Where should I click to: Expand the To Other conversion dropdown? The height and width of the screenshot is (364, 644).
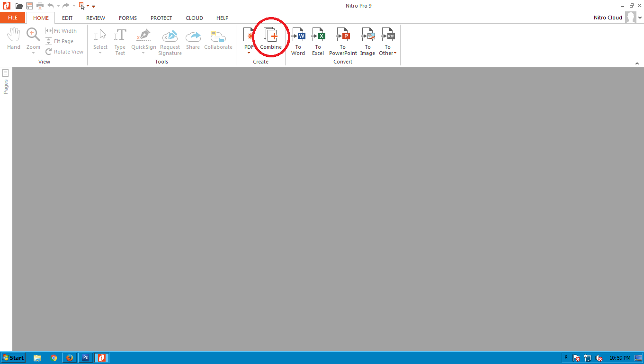tap(394, 53)
